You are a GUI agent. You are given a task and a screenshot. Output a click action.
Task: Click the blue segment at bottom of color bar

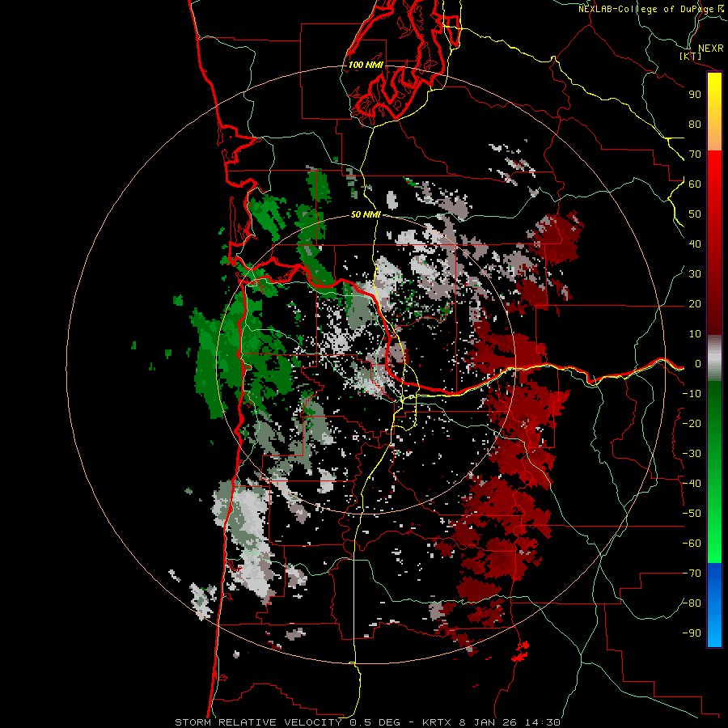point(714,605)
